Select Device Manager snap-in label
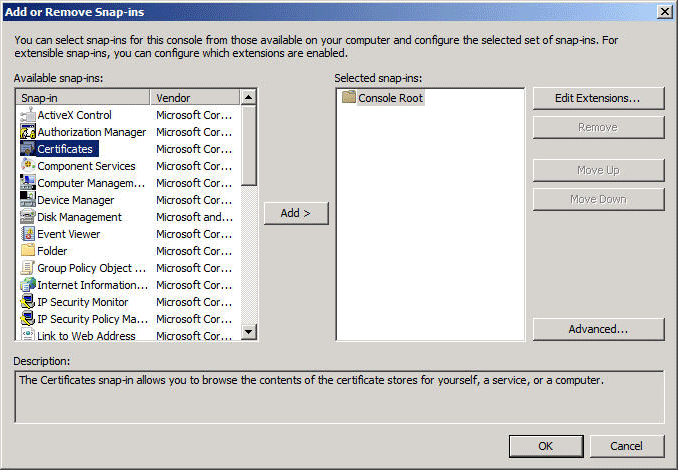The image size is (678, 470). tap(76, 200)
